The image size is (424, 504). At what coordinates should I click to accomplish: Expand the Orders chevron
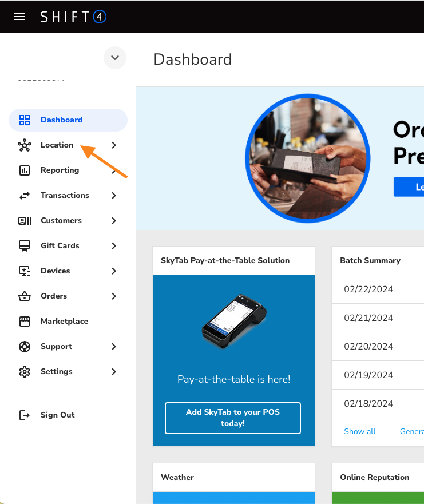[x=114, y=296]
